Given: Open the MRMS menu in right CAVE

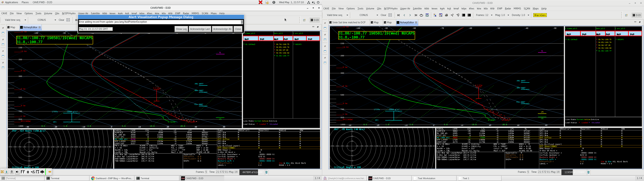Looking at the screenshot, I should click(517, 9).
